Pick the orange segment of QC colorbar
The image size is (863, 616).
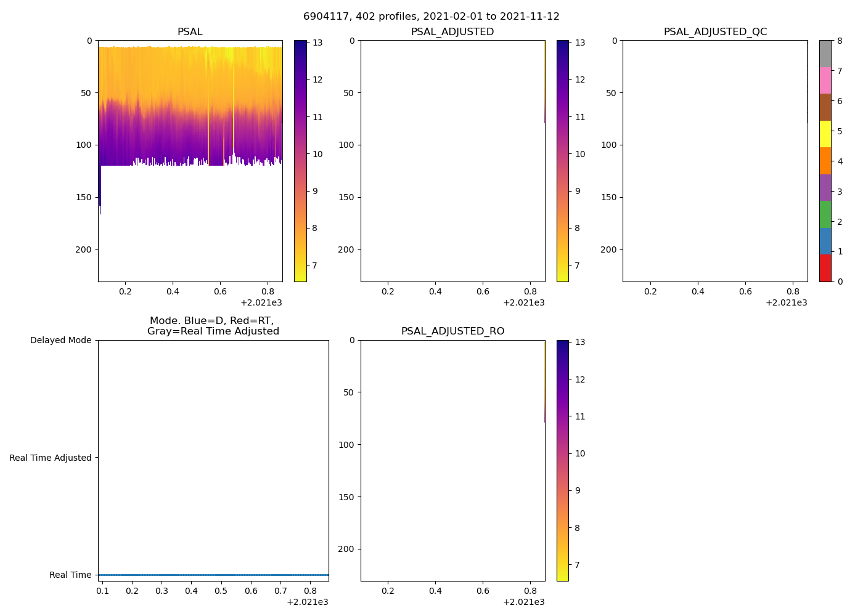pyautogui.click(x=825, y=161)
